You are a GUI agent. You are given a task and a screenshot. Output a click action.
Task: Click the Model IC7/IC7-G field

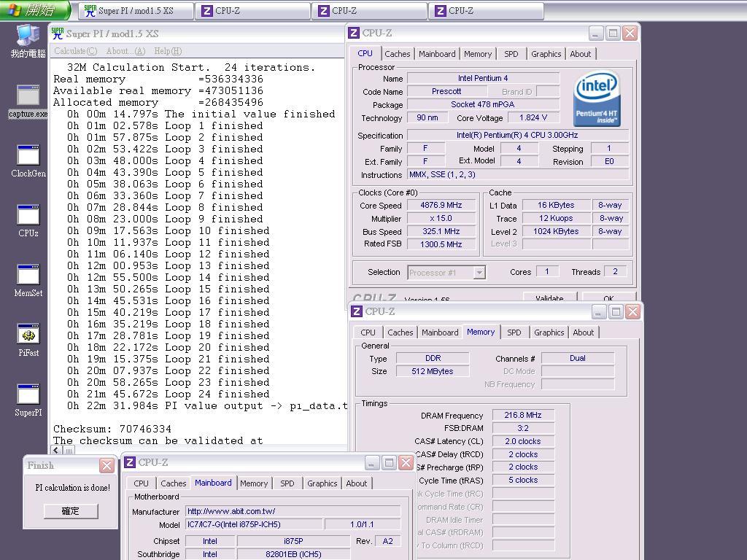coord(254,524)
